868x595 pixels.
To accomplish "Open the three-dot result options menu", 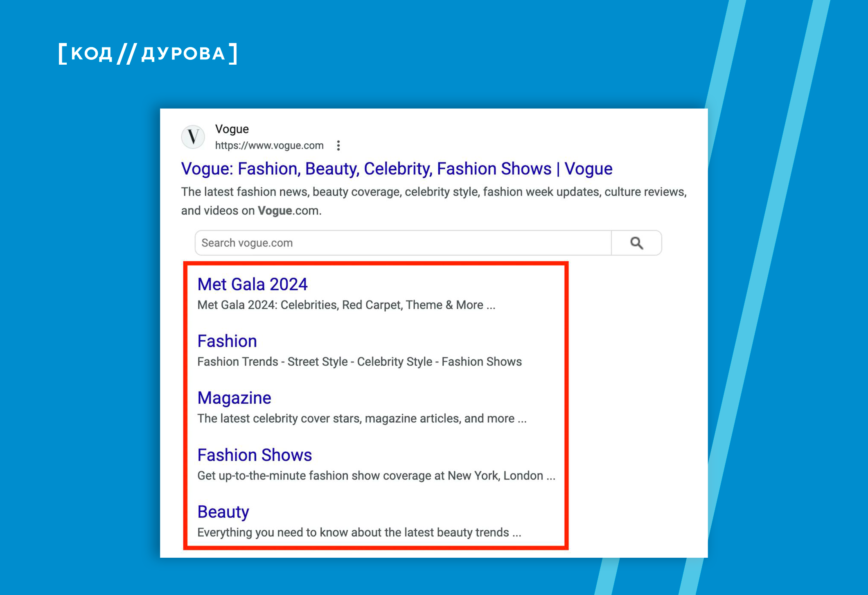I will click(x=338, y=145).
